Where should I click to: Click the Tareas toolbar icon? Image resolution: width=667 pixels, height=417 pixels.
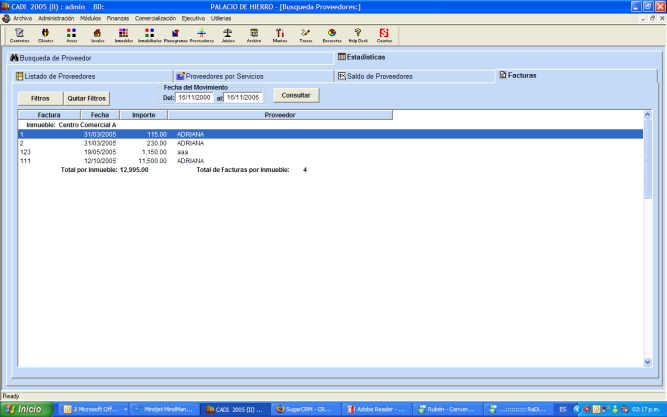(x=305, y=35)
